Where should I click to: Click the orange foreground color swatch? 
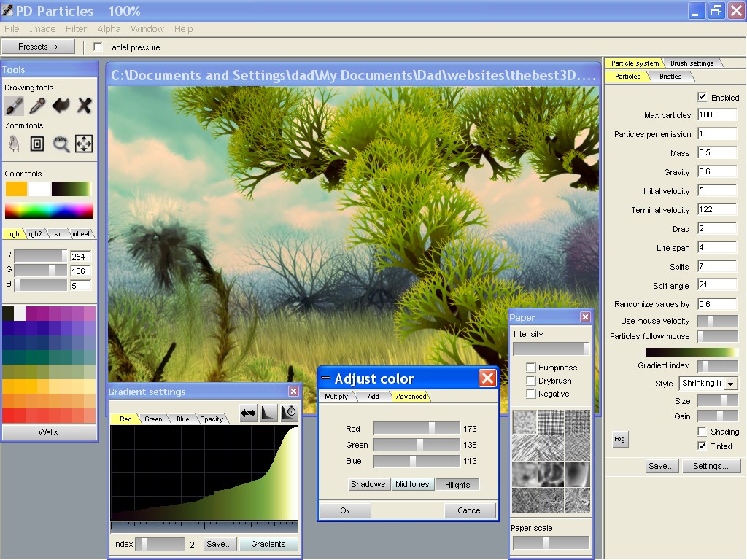16,189
